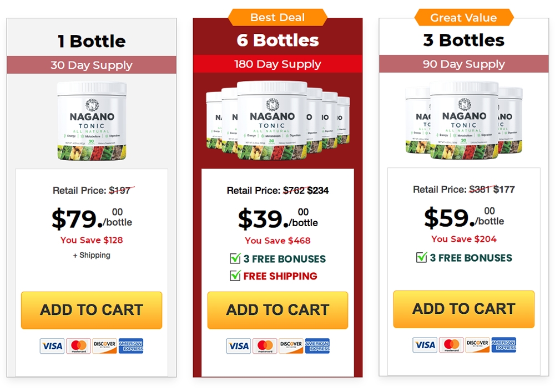Click Mastercard icon under 6 Bottles offer
Image resolution: width=555 pixels, height=392 pixels.
coord(265,346)
